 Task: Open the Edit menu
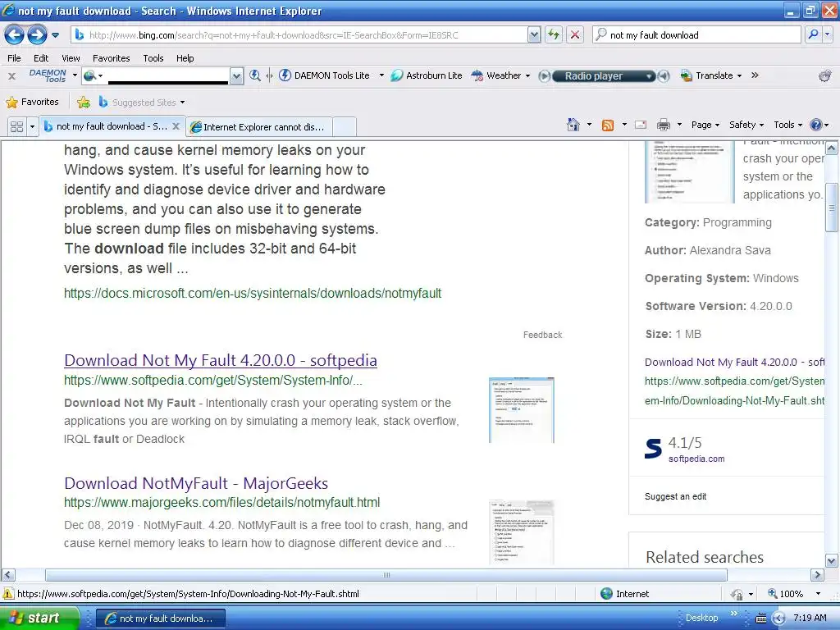point(41,58)
